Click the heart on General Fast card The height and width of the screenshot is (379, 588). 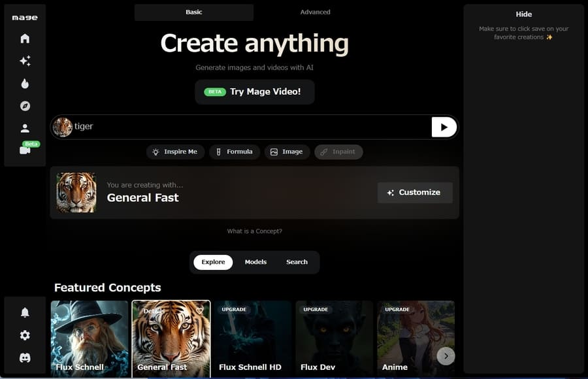(199, 310)
